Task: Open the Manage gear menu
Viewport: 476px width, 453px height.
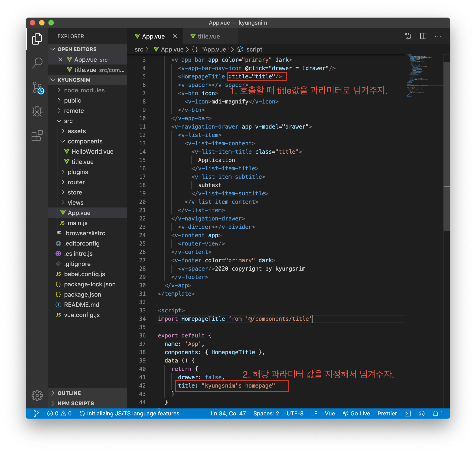Action: (37, 395)
